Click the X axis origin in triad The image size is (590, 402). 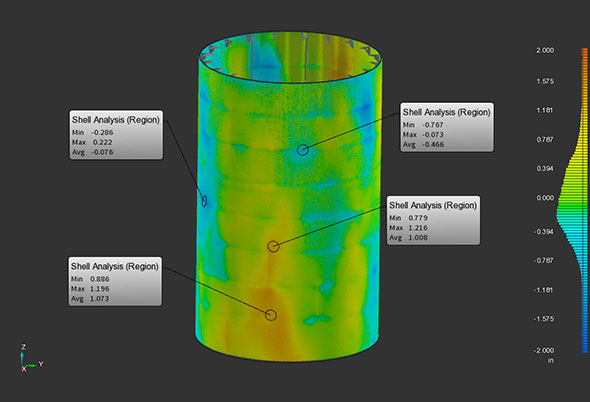pos(23,369)
